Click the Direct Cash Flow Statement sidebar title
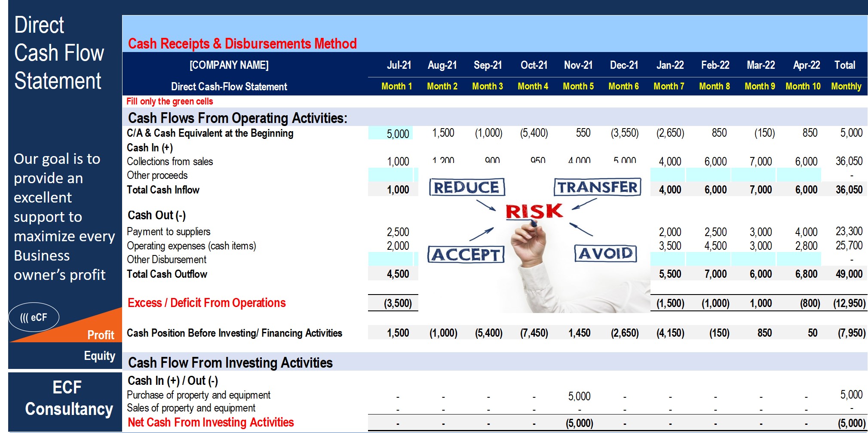 click(x=59, y=53)
